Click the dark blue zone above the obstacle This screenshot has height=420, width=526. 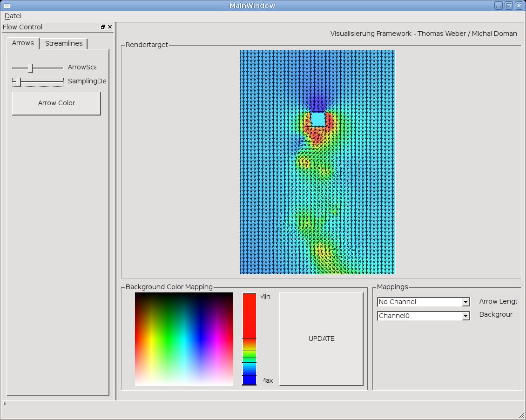pos(317,102)
